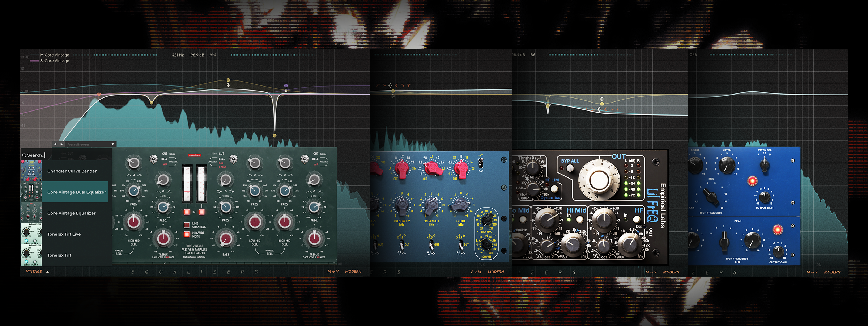Screen dimensions: 868x326
Task: Toggle the BYP ALL bypass button
Action: (x=570, y=168)
